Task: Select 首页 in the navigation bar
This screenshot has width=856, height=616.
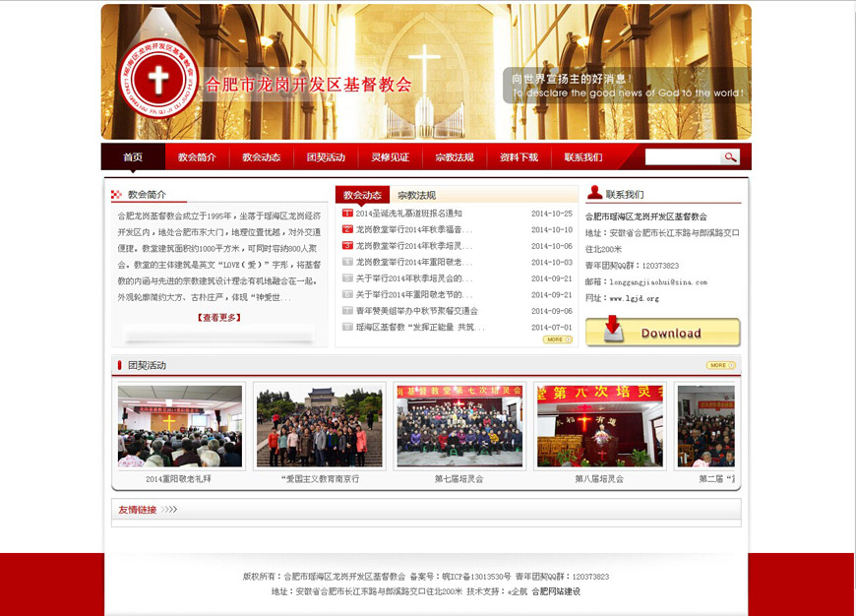Action: pyautogui.click(x=131, y=155)
